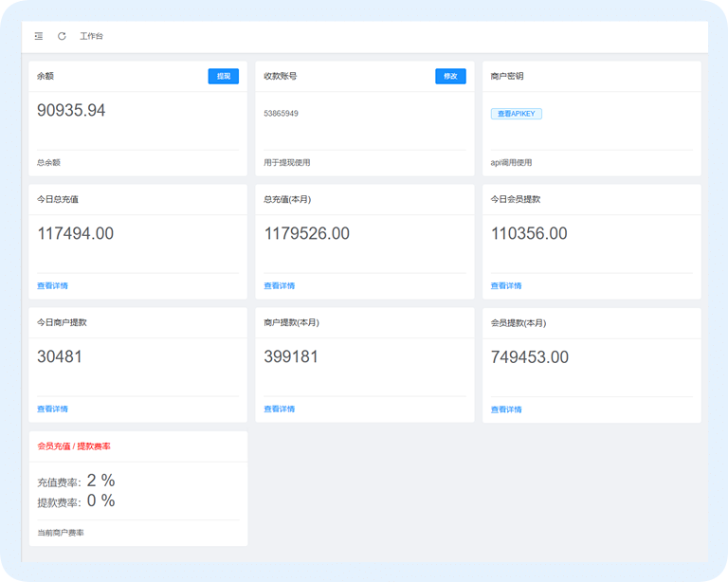This screenshot has width=728, height=582.
Task: View 查看详情 for 商户提款(本月)
Action: pos(279,409)
